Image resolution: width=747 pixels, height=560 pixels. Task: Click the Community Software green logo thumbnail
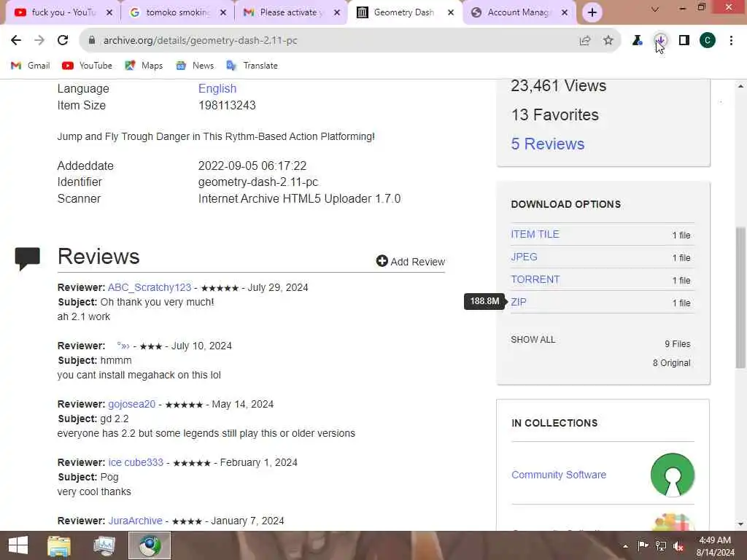(x=672, y=475)
